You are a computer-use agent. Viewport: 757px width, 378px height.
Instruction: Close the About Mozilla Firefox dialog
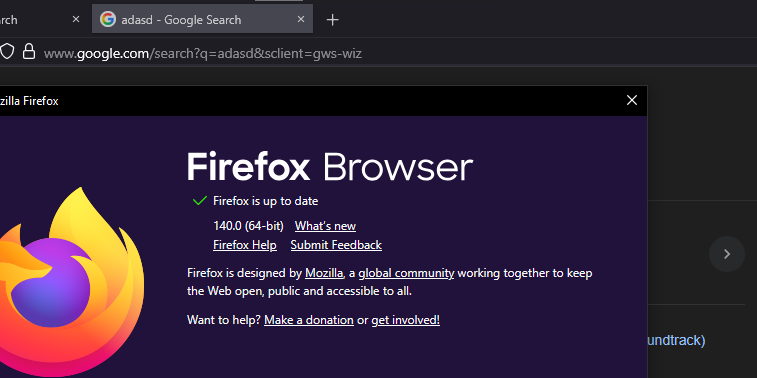631,100
